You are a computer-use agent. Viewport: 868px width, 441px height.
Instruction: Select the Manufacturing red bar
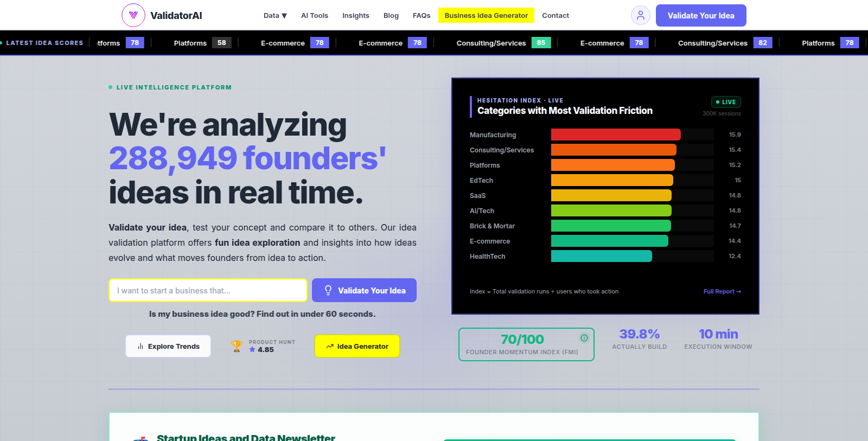[616, 135]
